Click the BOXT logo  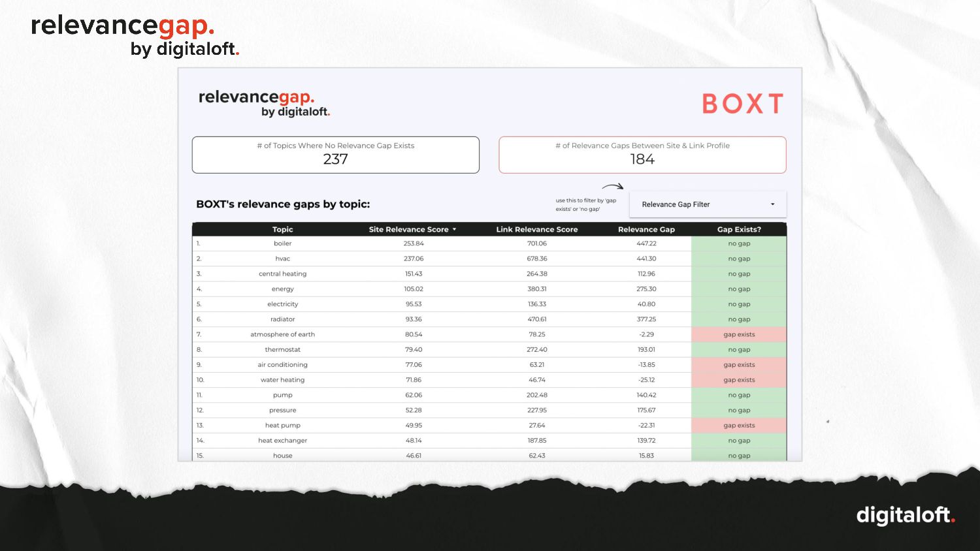(743, 104)
